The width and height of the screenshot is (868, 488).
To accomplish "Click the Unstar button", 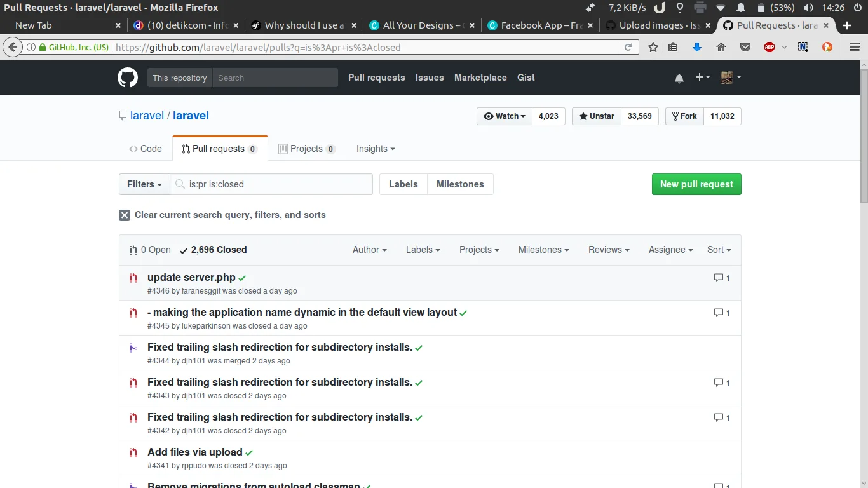I will point(597,116).
